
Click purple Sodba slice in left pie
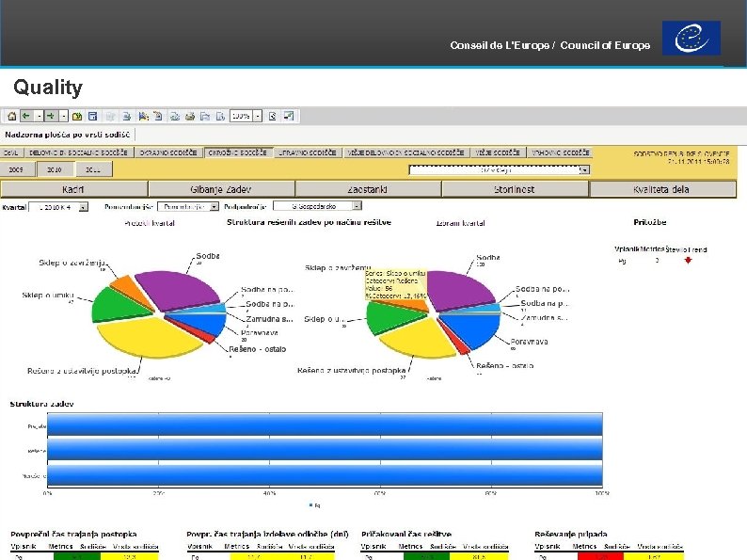pos(179,289)
